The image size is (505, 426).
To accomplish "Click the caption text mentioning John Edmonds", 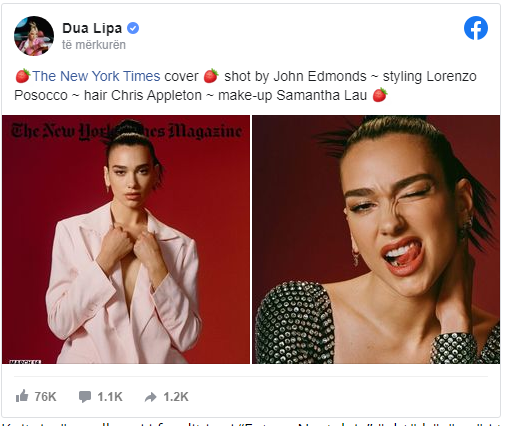I will pos(295,76).
